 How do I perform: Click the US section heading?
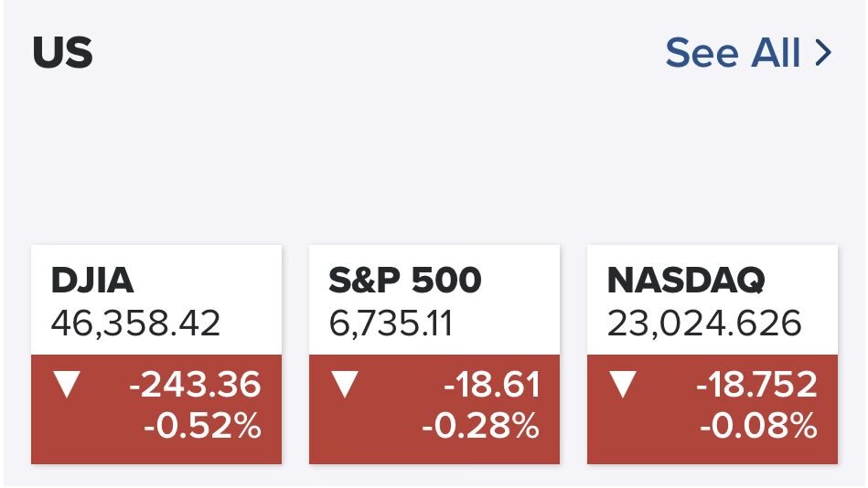62,53
